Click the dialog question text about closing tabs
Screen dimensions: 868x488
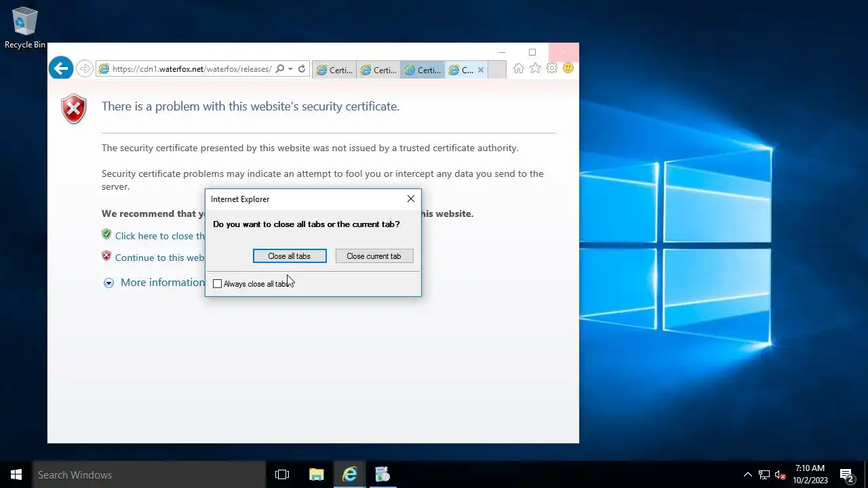(x=307, y=224)
